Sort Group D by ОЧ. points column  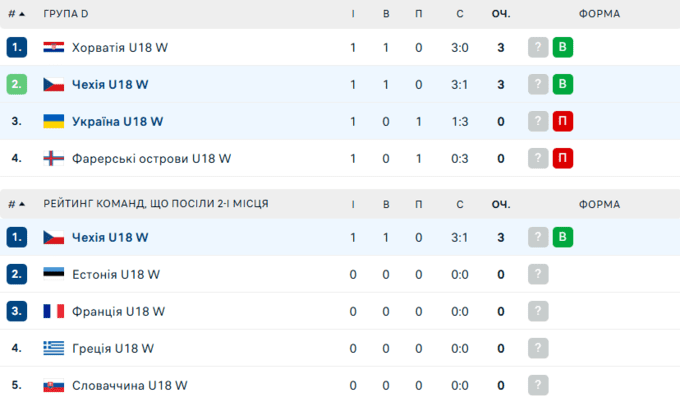click(x=500, y=13)
